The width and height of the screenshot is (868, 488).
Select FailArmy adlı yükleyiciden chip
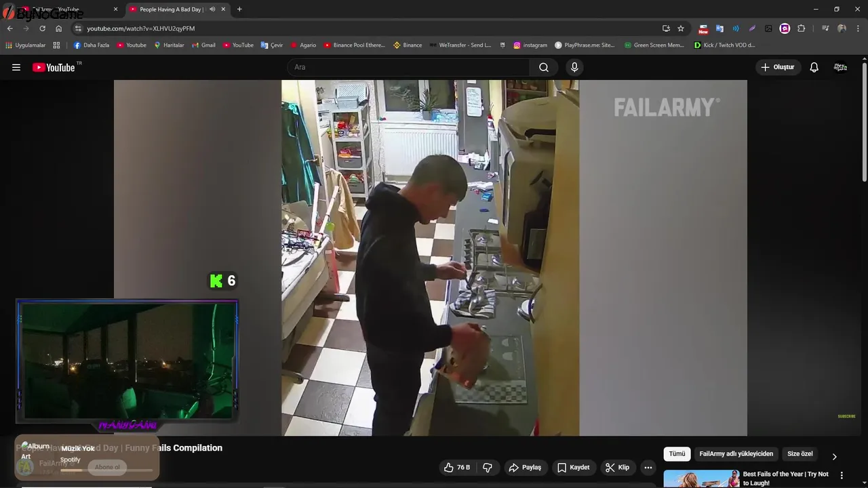click(736, 454)
